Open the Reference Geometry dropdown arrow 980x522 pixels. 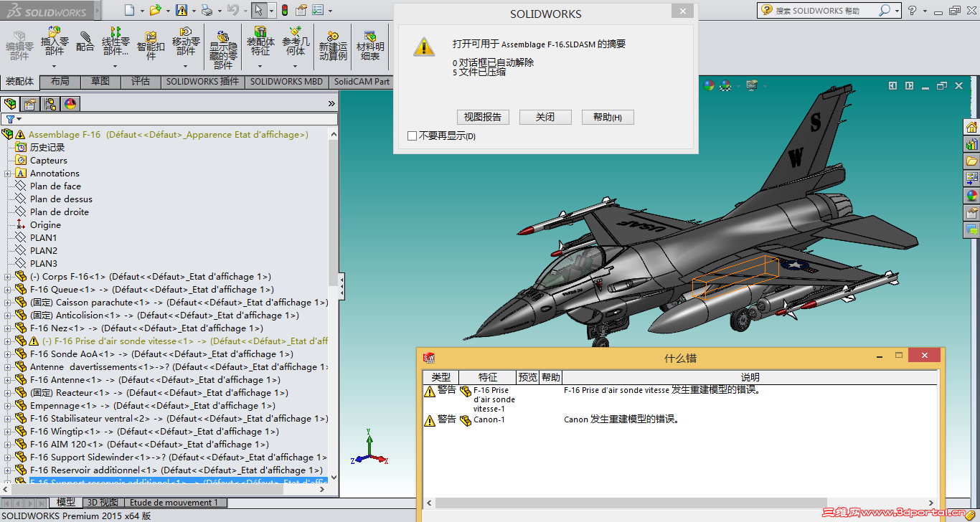pyautogui.click(x=296, y=67)
